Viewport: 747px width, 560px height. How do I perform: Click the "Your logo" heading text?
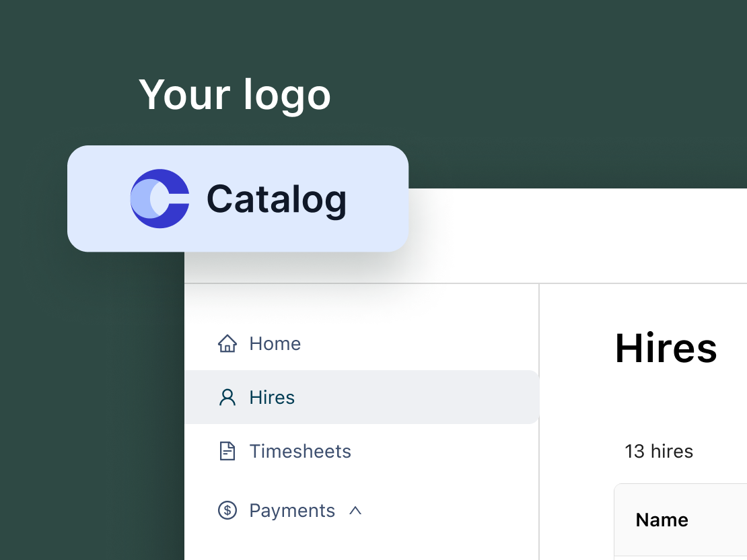click(x=235, y=94)
